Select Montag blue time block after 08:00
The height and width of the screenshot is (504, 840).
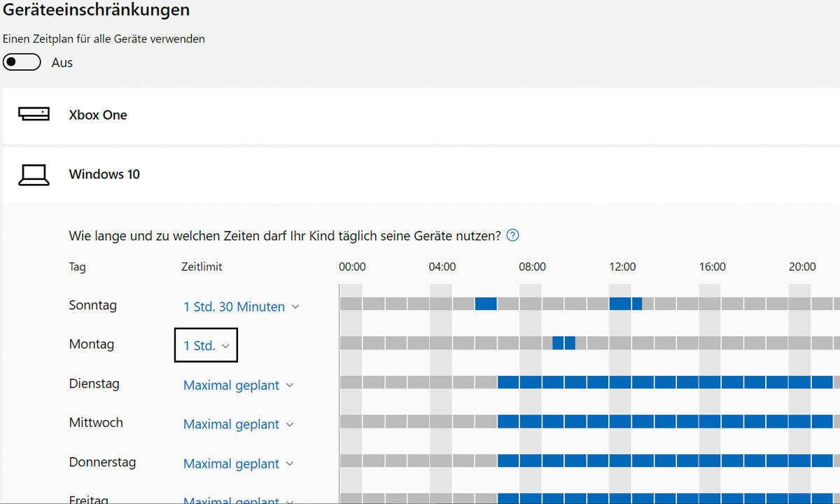tap(563, 343)
